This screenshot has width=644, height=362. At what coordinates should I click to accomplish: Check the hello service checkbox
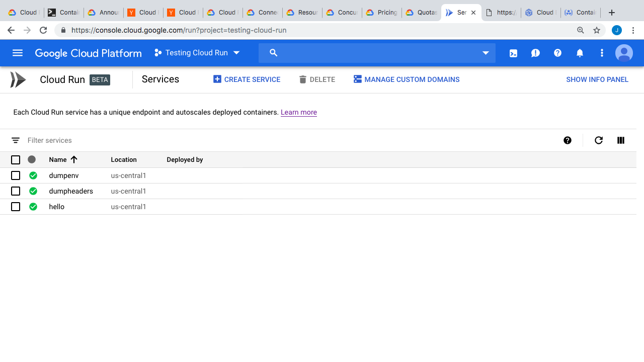click(x=16, y=207)
